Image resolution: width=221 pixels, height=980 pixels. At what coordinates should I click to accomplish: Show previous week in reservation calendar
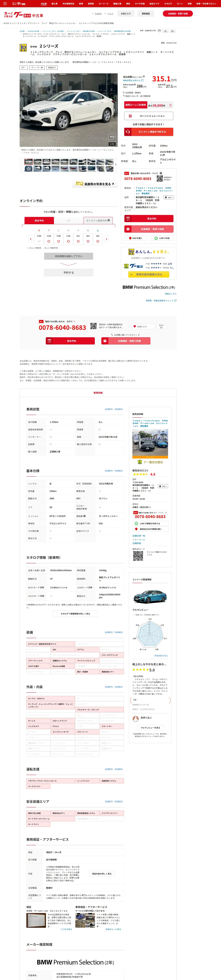point(31,239)
